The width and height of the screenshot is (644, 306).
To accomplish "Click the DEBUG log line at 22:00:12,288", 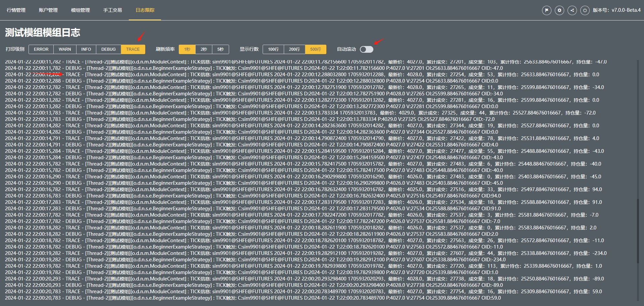I will (x=252, y=81).
